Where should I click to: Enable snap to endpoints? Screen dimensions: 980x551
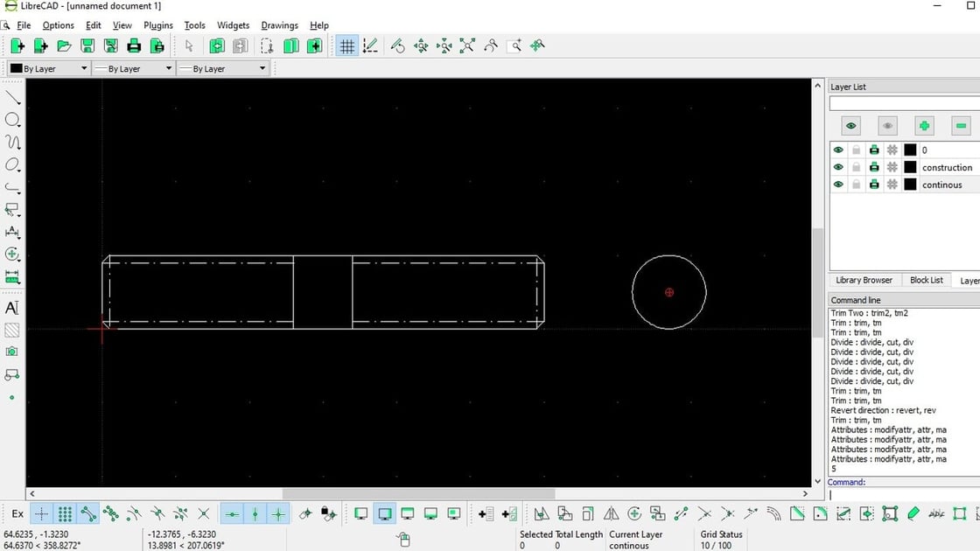(x=87, y=513)
